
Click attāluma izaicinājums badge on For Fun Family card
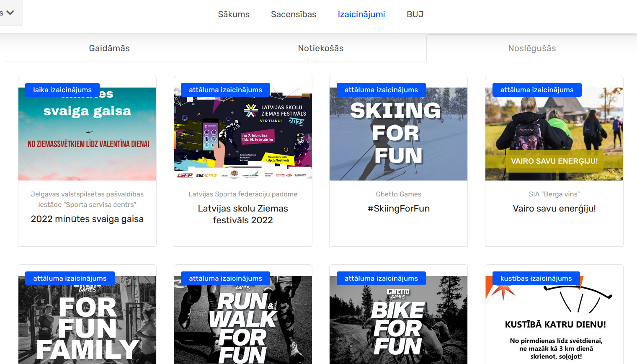[x=70, y=278]
